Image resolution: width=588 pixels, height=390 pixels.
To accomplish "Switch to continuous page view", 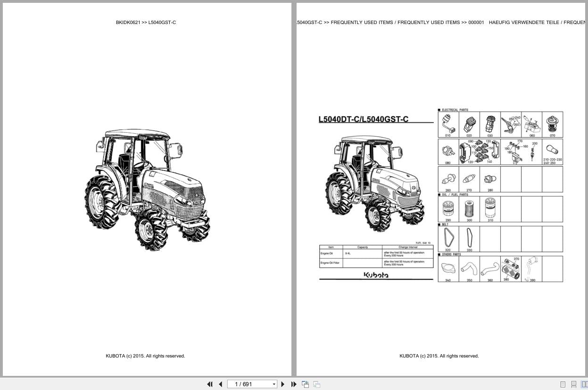I will (574, 384).
